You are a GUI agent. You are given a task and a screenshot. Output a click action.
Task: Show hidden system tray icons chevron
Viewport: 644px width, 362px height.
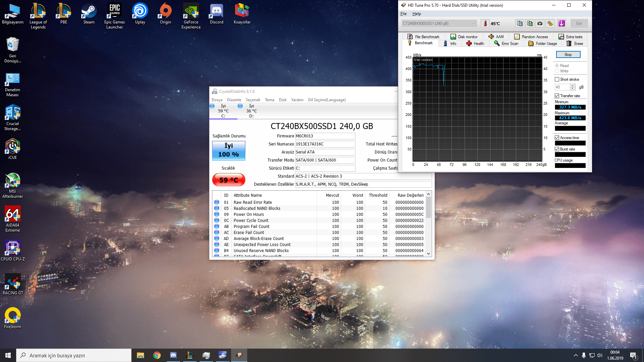pos(576,355)
